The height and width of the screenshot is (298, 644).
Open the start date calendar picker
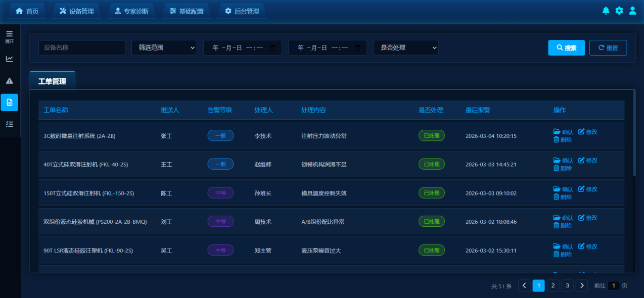[x=273, y=48]
